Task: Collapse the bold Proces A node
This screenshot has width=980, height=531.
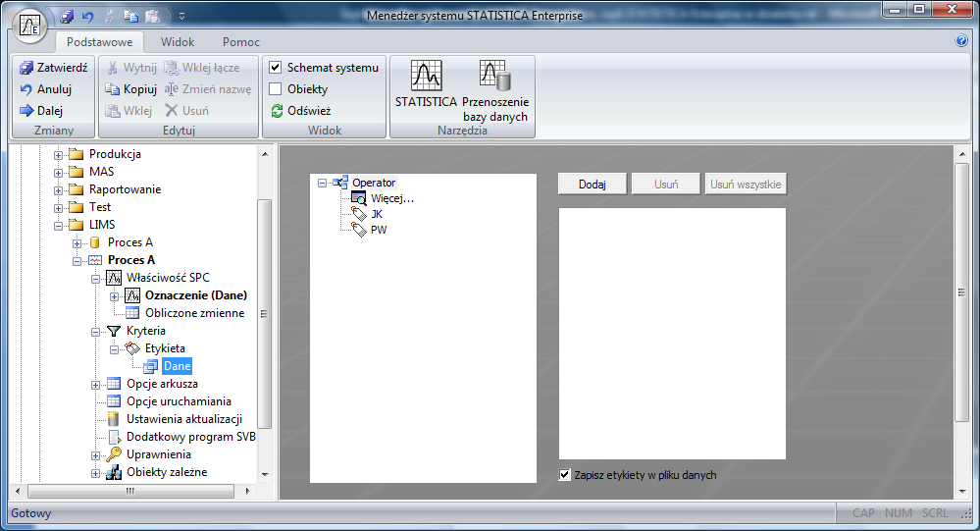Action: pyautogui.click(x=77, y=261)
